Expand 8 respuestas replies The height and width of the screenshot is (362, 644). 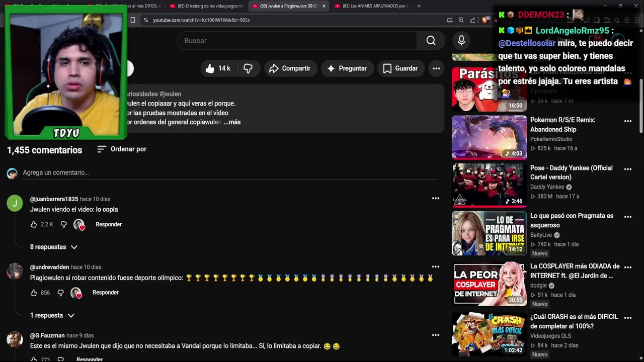[54, 247]
